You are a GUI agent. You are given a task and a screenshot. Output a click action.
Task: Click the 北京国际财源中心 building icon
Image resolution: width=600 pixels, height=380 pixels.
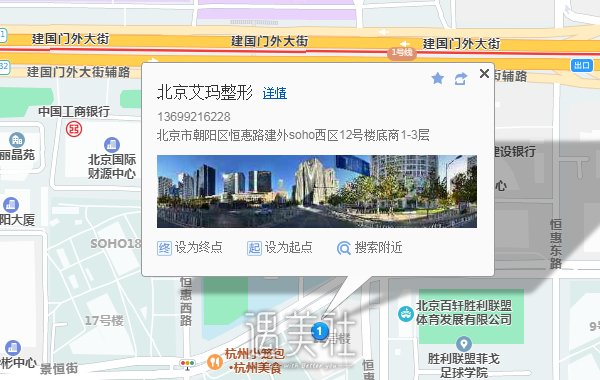[112, 145]
